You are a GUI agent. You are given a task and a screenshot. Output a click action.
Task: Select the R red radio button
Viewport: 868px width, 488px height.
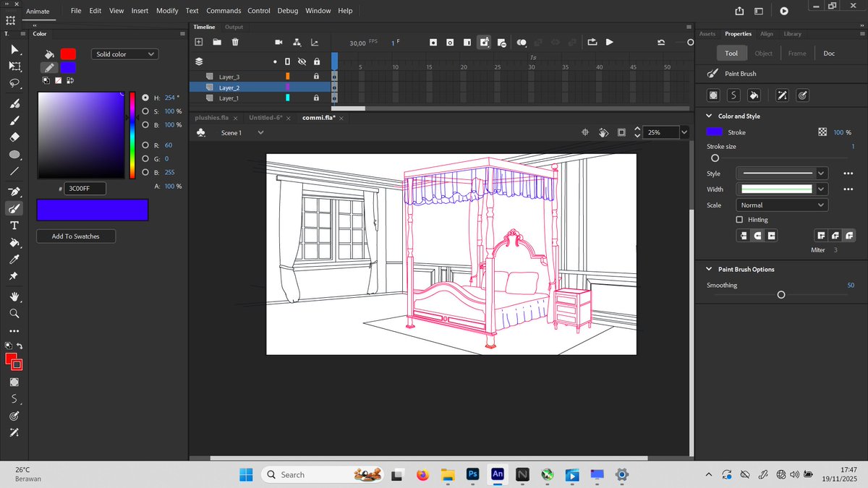pyautogui.click(x=145, y=145)
